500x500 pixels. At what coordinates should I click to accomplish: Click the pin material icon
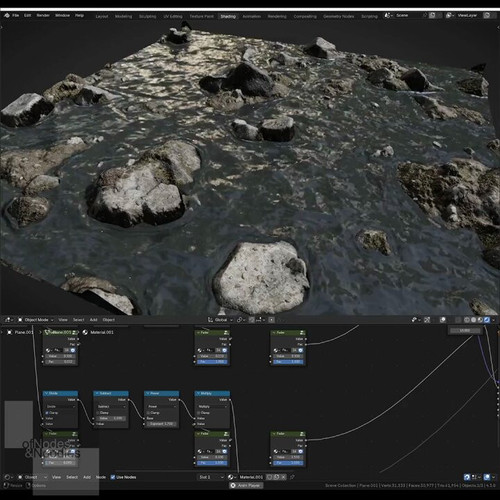click(292, 477)
